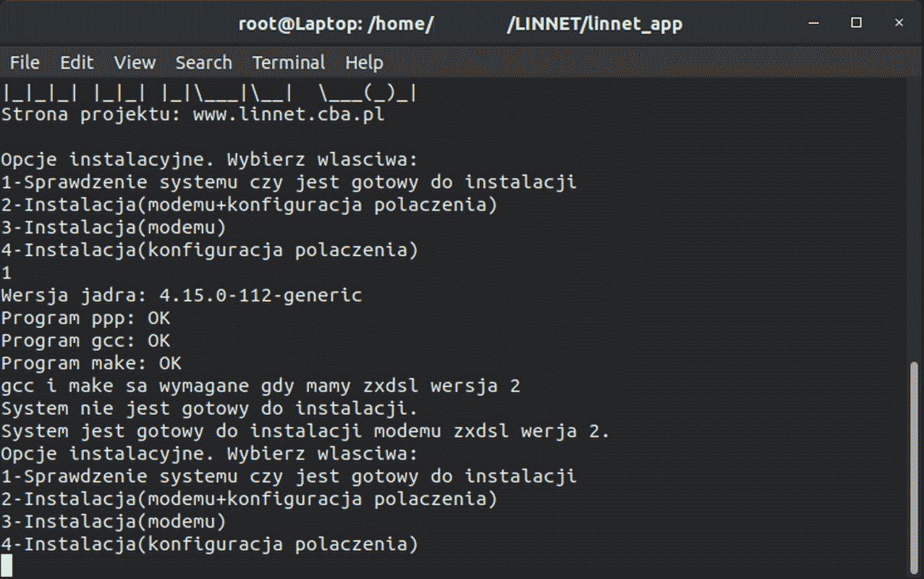This screenshot has height=579, width=924.
Task: Click the window title bar text
Action: (461, 24)
